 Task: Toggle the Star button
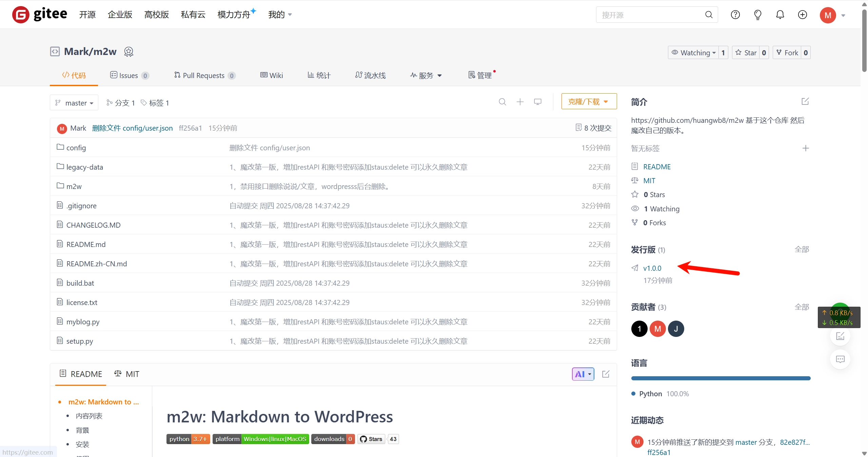[746, 53]
